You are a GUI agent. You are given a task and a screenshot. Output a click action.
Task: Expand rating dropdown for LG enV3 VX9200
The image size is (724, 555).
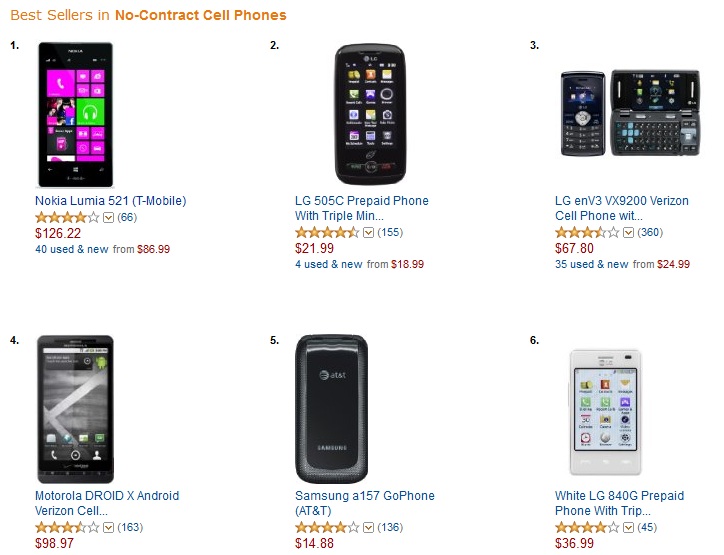(x=629, y=232)
